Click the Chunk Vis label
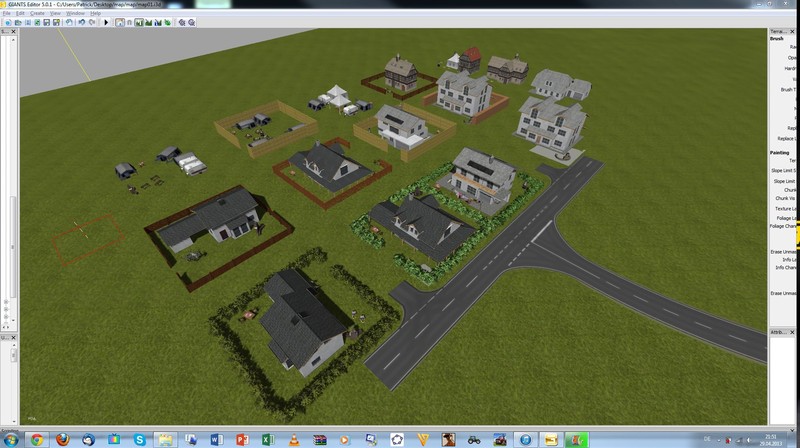The height and width of the screenshot is (448, 800). click(785, 198)
